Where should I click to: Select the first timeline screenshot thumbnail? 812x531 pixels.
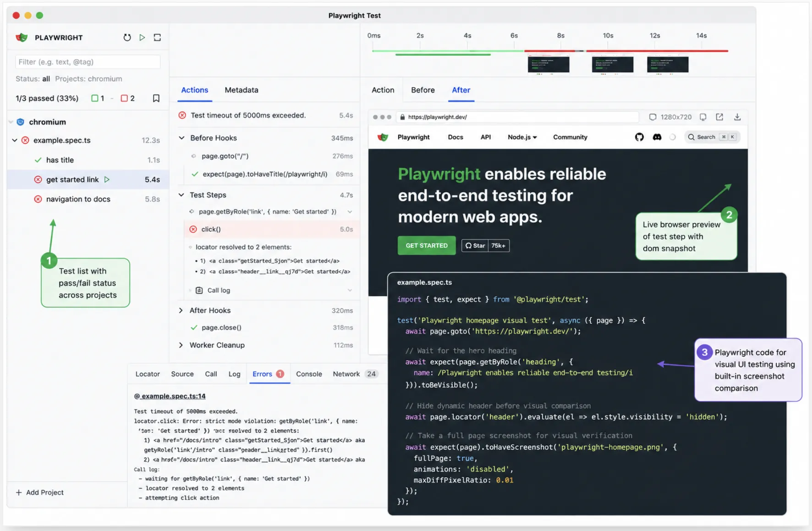549,65
